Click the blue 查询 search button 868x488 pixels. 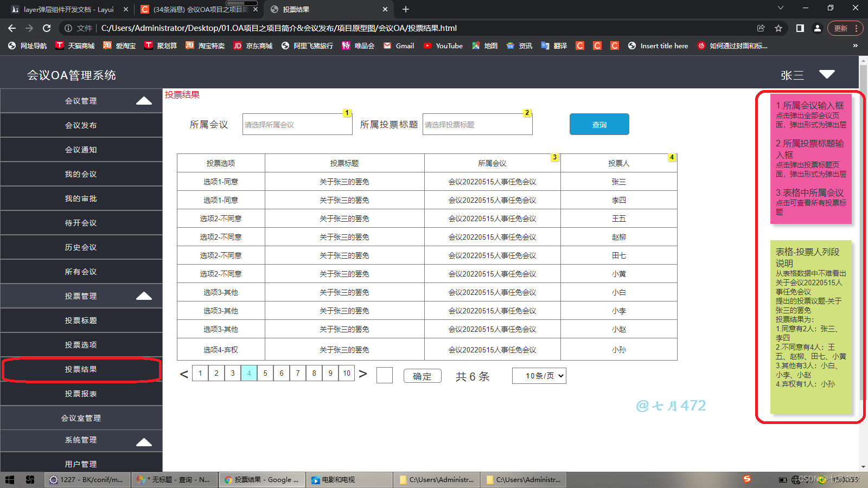[x=599, y=124]
